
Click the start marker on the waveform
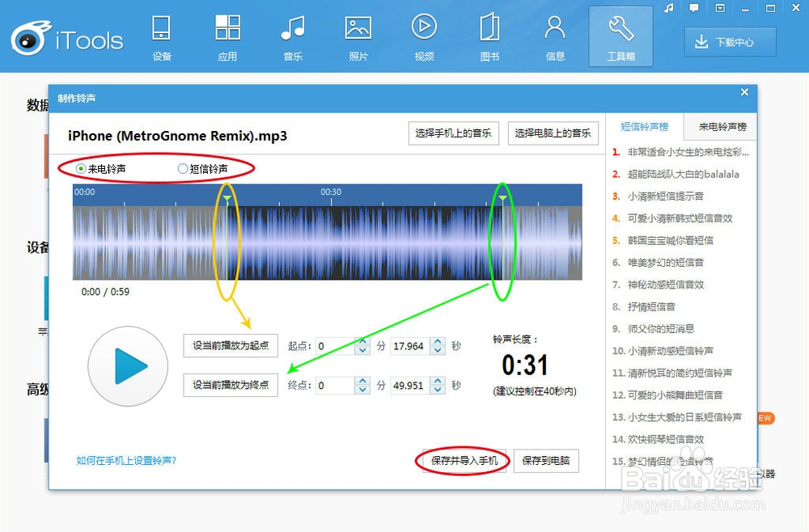[x=227, y=198]
